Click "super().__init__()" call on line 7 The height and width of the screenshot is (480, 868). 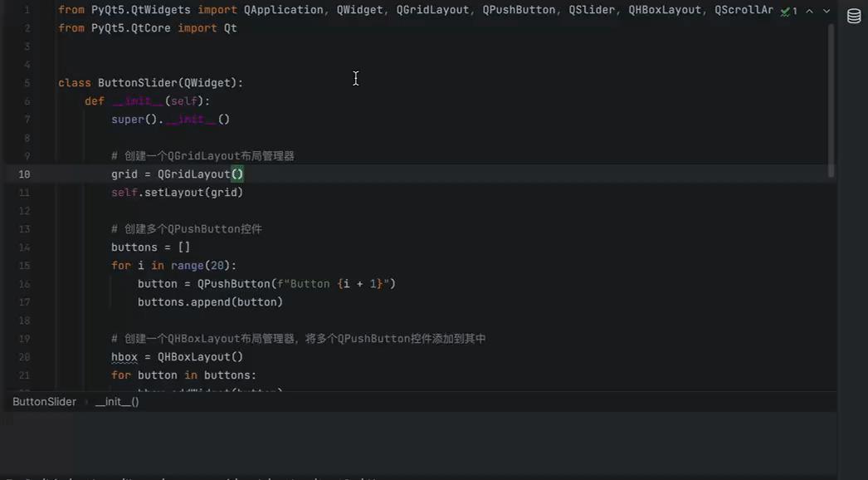pos(170,119)
